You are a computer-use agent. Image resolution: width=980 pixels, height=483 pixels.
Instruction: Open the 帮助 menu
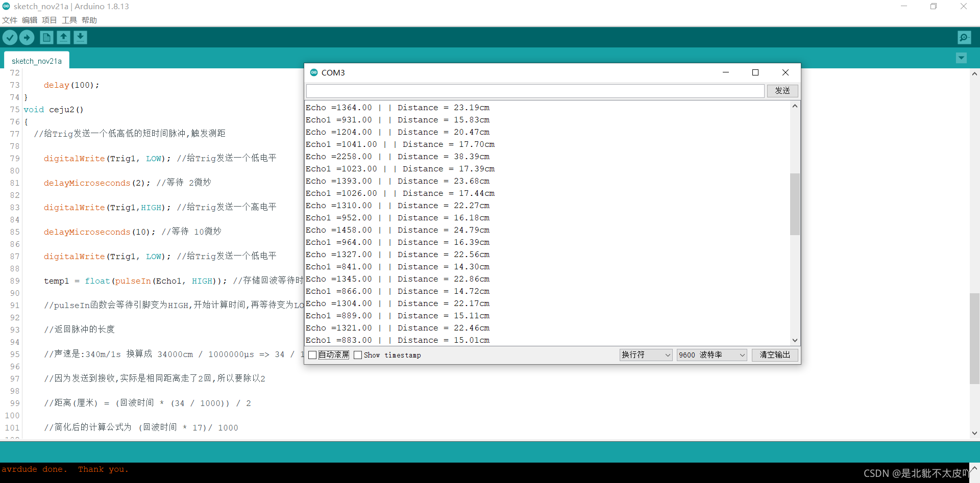(89, 20)
